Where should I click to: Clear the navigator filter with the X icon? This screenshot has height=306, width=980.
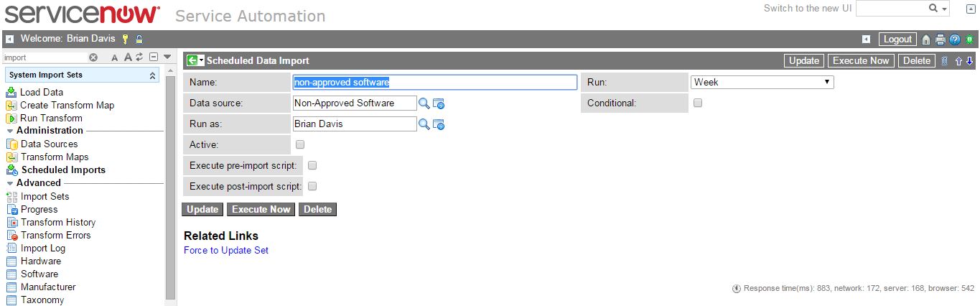point(93,57)
